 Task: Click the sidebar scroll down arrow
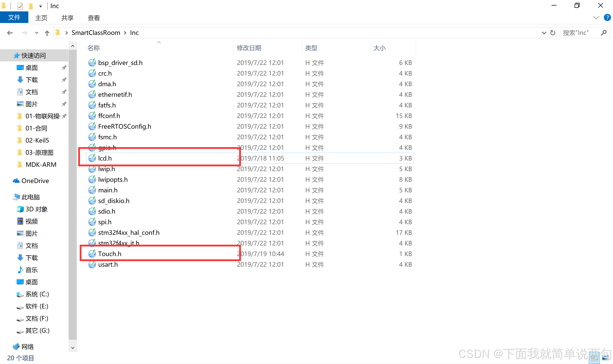(x=73, y=348)
